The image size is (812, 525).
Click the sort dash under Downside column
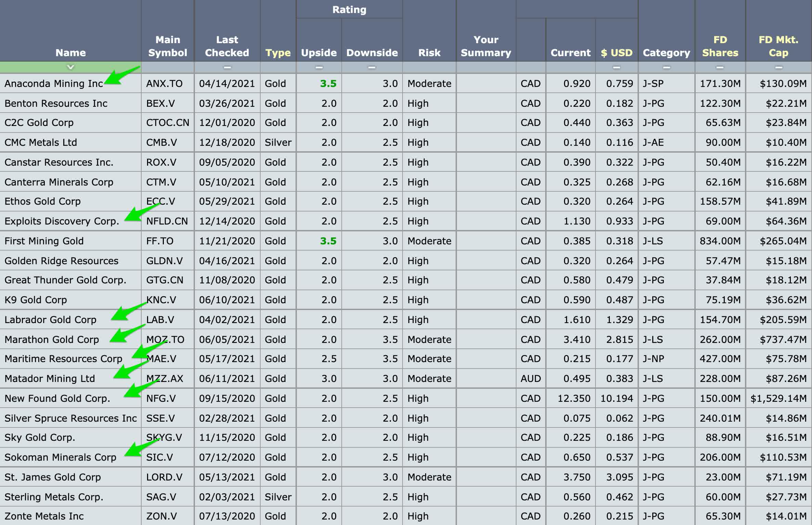(372, 67)
